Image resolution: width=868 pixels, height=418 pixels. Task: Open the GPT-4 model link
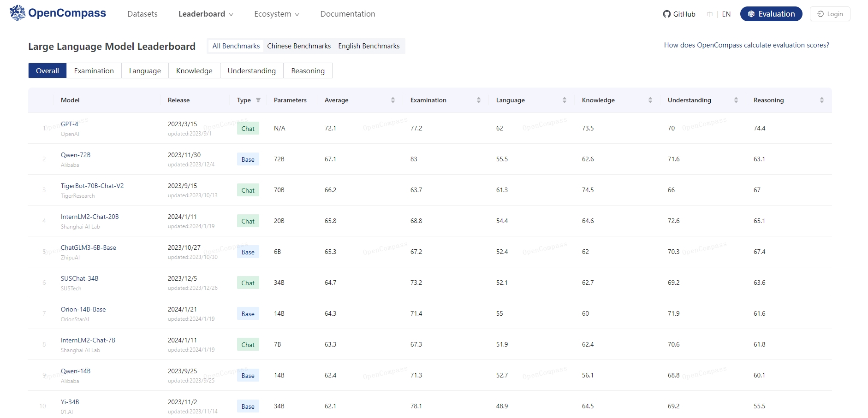[x=70, y=124]
